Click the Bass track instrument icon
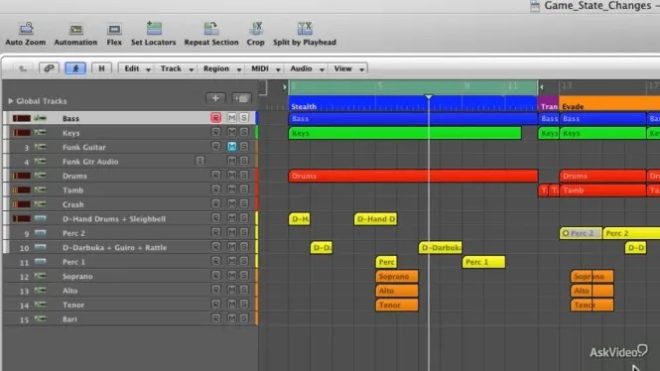The height and width of the screenshot is (371, 660). pyautogui.click(x=40, y=118)
